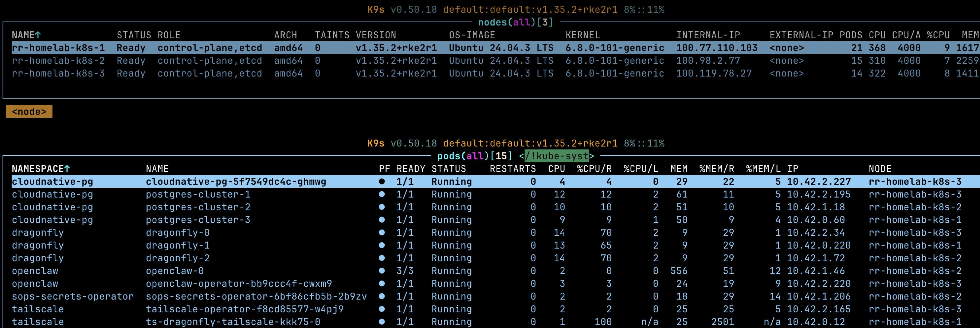Click the NAMESPACE column header in pods table
This screenshot has width=980, height=328.
[x=41, y=169]
